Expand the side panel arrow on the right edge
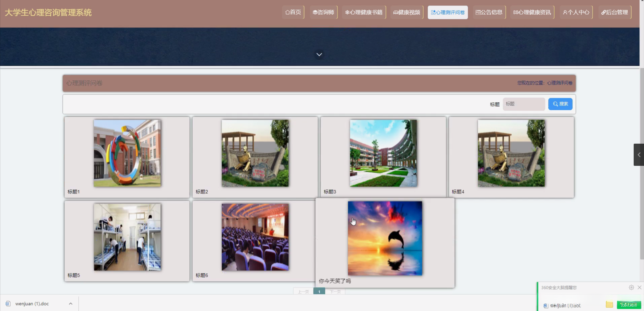The height and width of the screenshot is (311, 644). click(639, 155)
